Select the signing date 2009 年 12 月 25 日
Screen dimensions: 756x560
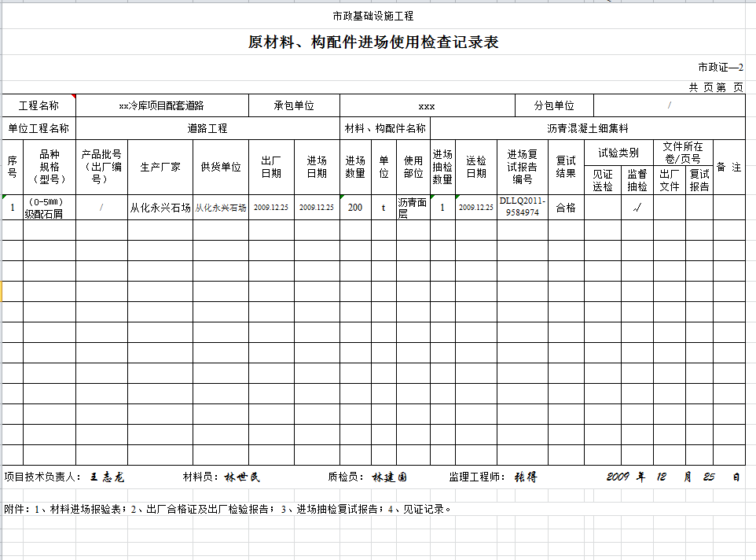click(x=673, y=477)
